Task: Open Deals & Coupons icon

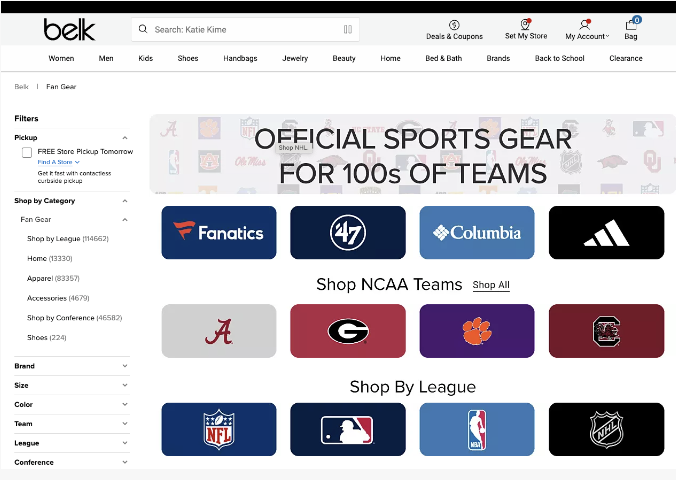Action: 454,25
